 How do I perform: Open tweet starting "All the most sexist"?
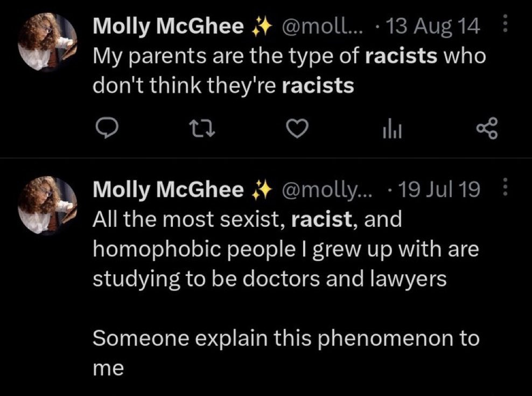(x=286, y=249)
